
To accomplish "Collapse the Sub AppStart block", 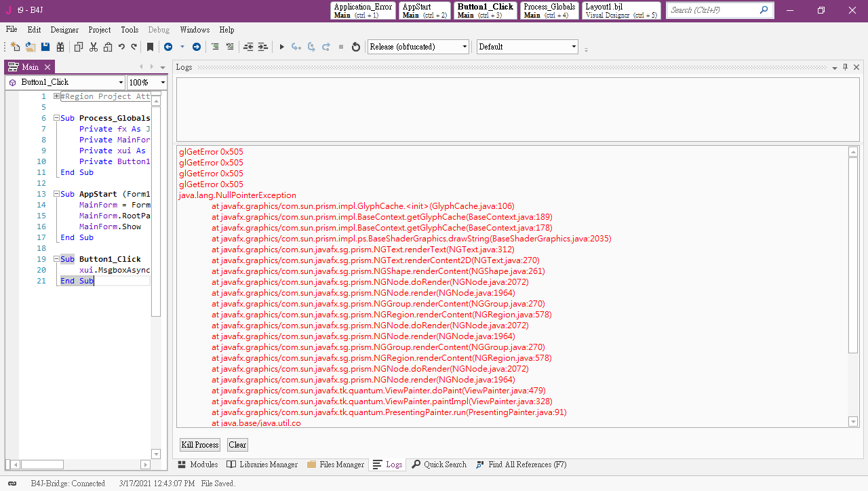I will (56, 194).
